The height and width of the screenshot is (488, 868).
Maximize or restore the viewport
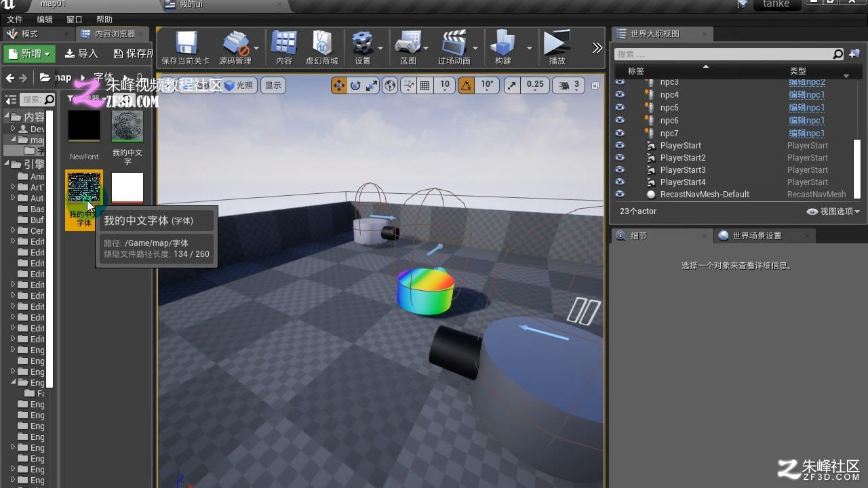[x=595, y=85]
